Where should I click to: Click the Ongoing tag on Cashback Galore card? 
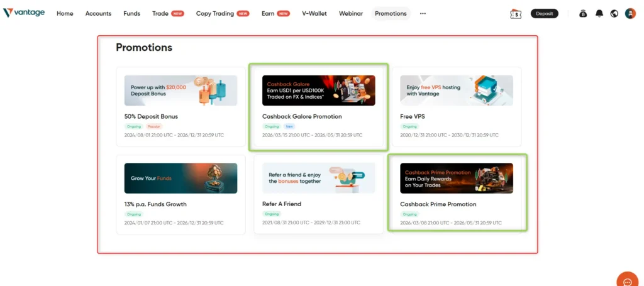[x=272, y=126]
